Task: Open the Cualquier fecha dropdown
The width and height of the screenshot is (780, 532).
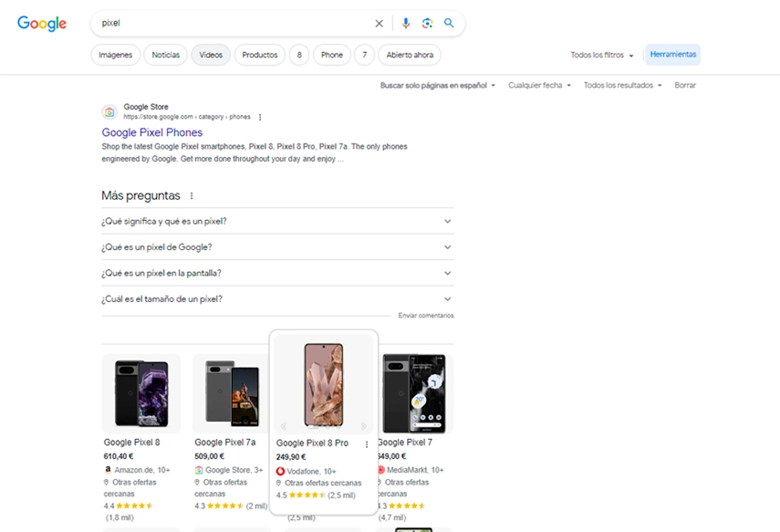Action: [x=540, y=85]
